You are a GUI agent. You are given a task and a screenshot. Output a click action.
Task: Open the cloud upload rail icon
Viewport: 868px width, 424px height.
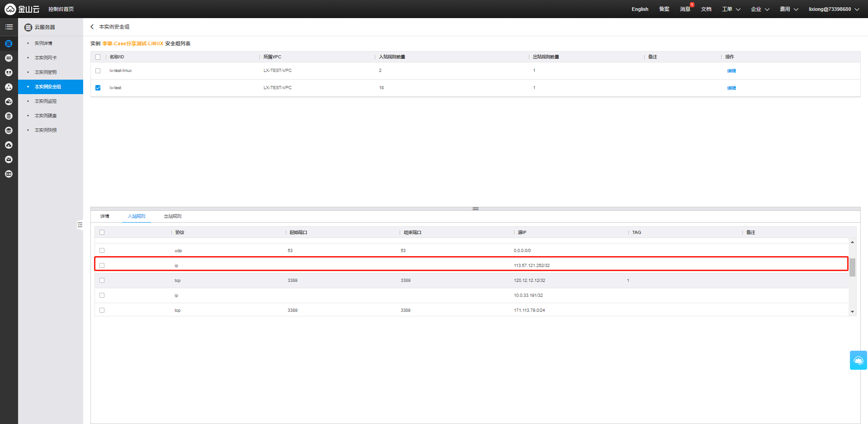tap(9, 145)
